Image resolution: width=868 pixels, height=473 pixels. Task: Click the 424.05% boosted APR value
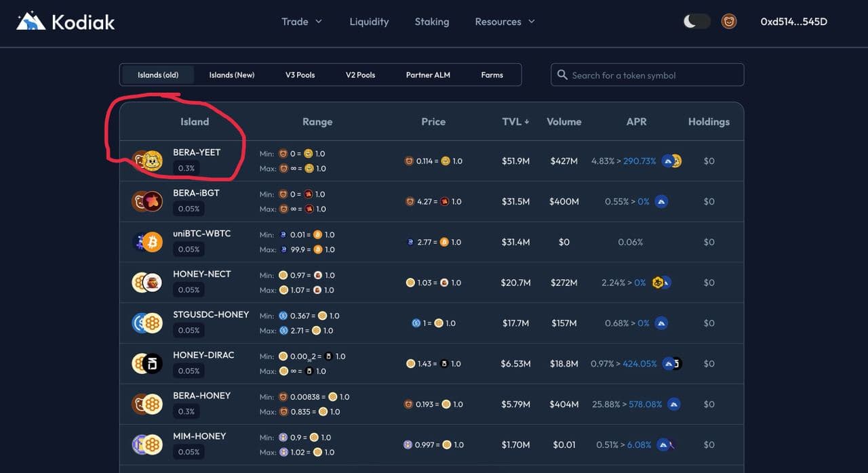pyautogui.click(x=639, y=364)
